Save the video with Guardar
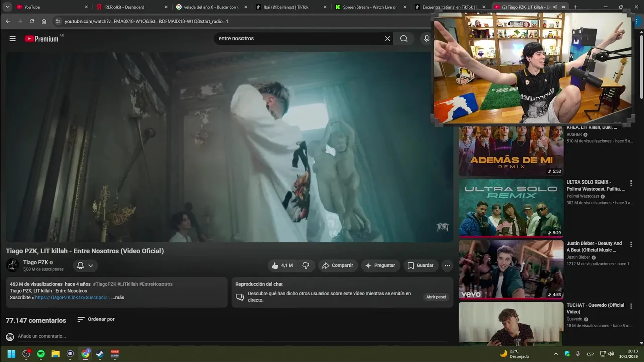 tap(420, 265)
